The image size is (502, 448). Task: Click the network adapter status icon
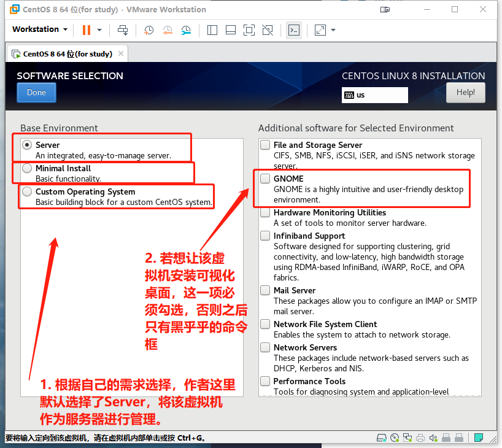pos(407,438)
